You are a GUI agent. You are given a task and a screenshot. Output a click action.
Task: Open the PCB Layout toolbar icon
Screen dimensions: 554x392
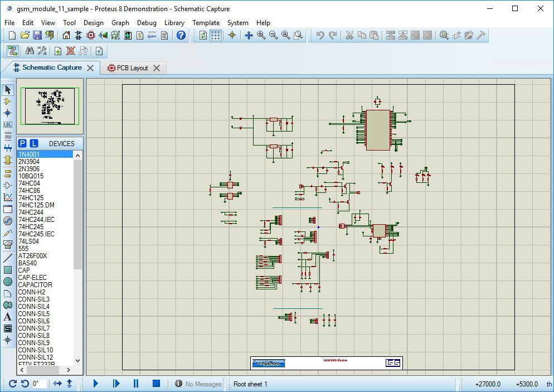(x=91, y=35)
